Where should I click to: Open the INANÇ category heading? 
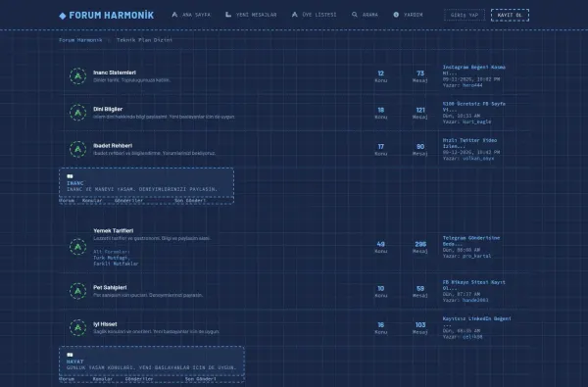point(75,183)
